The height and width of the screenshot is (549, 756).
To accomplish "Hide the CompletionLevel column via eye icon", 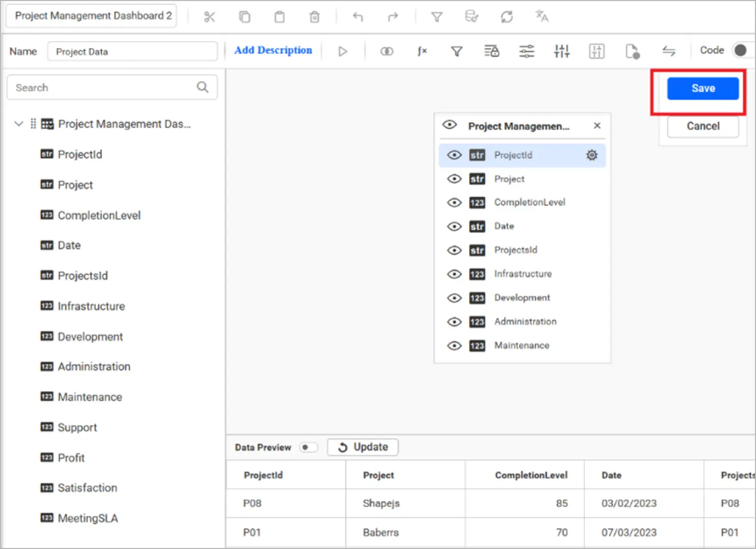I will click(x=454, y=202).
